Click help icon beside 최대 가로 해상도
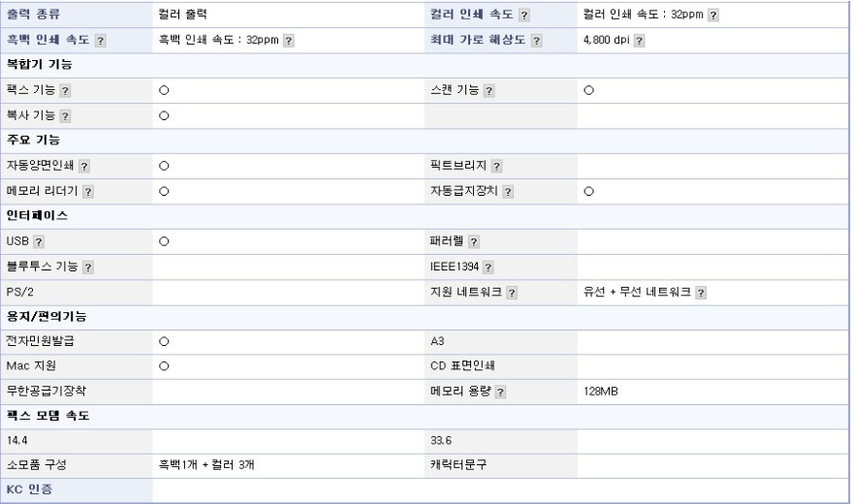The width and height of the screenshot is (852, 504). pos(536,42)
